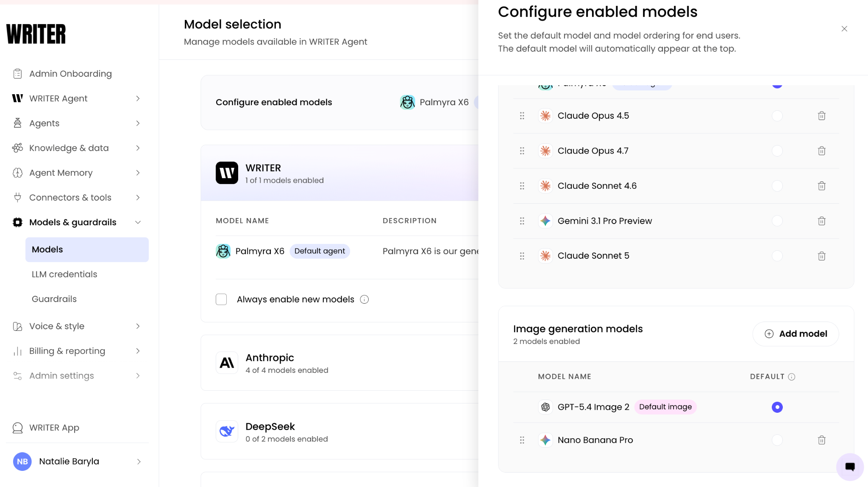Remove Claude Opus 4.7 using trash icon

point(821,151)
